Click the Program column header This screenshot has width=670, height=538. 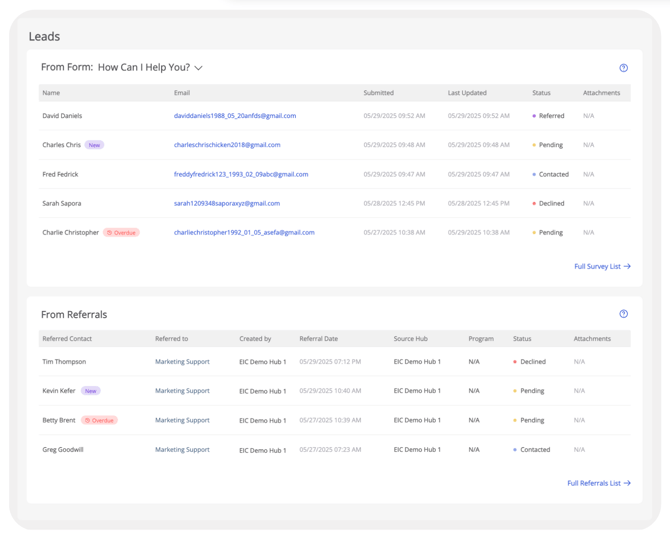point(481,338)
